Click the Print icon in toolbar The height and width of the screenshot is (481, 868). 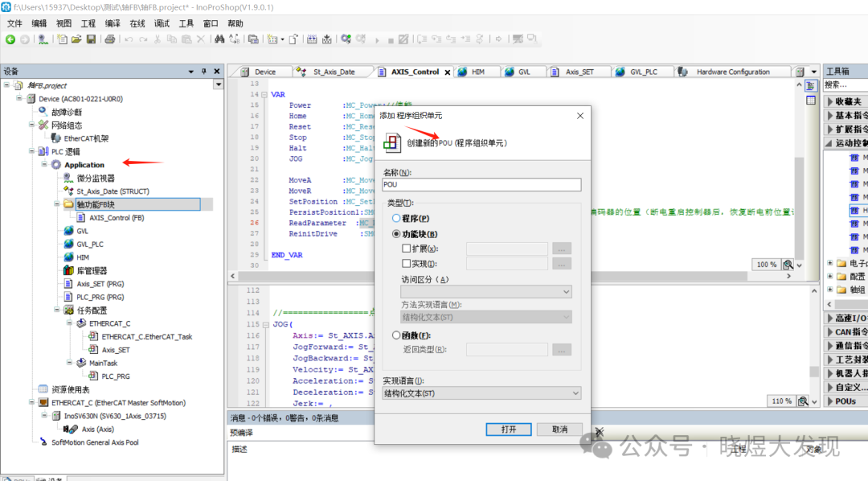click(109, 39)
